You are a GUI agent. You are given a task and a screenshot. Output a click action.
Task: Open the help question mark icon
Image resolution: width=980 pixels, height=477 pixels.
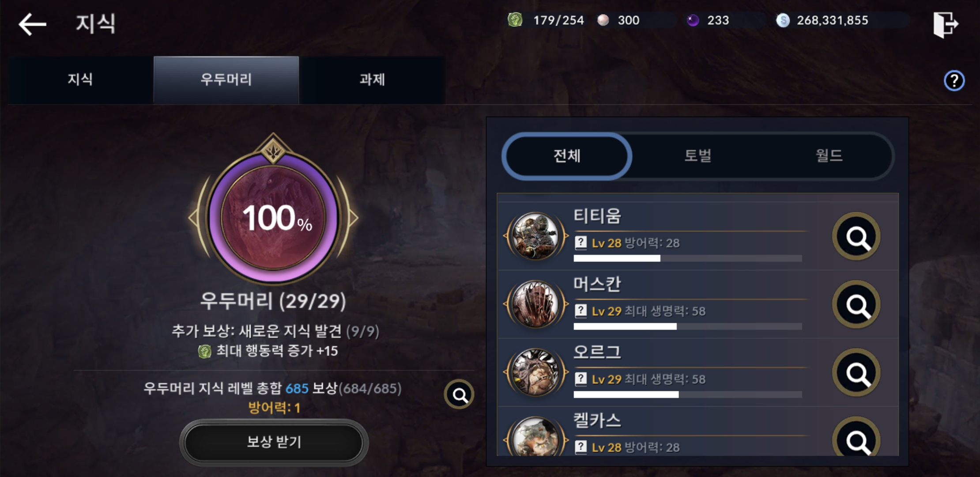954,81
